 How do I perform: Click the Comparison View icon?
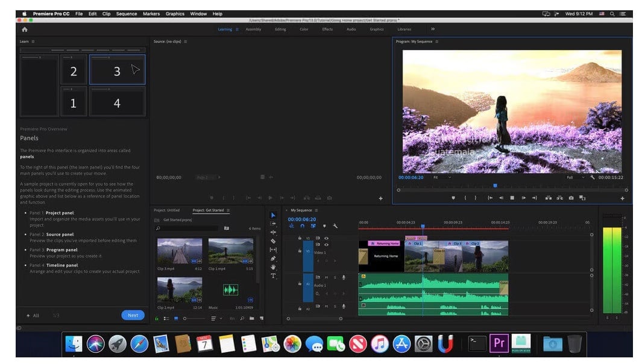pos(582,198)
